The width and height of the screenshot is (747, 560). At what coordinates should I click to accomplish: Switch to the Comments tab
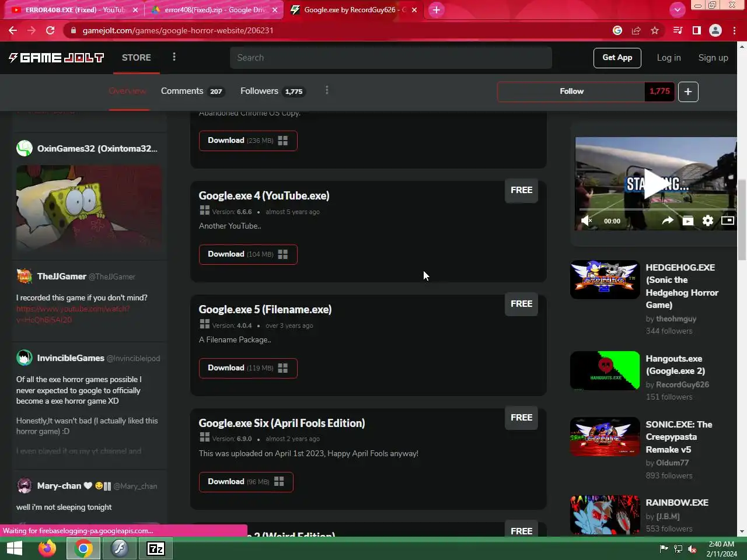(192, 91)
